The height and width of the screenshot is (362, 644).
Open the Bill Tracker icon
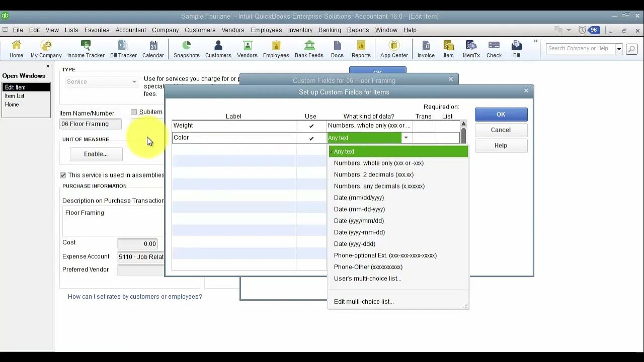[123, 49]
